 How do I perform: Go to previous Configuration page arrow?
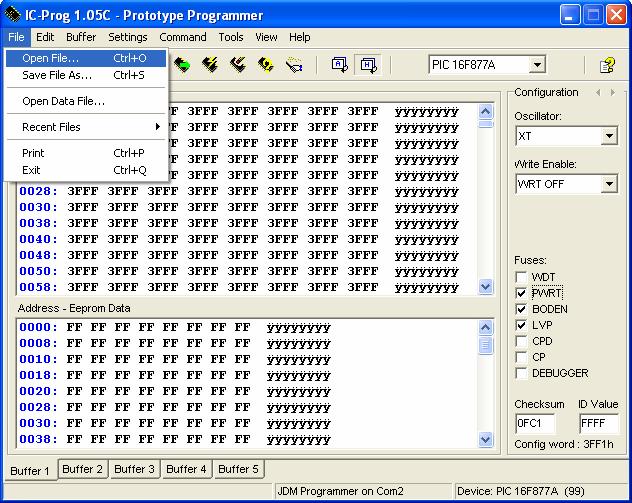pyautogui.click(x=598, y=93)
